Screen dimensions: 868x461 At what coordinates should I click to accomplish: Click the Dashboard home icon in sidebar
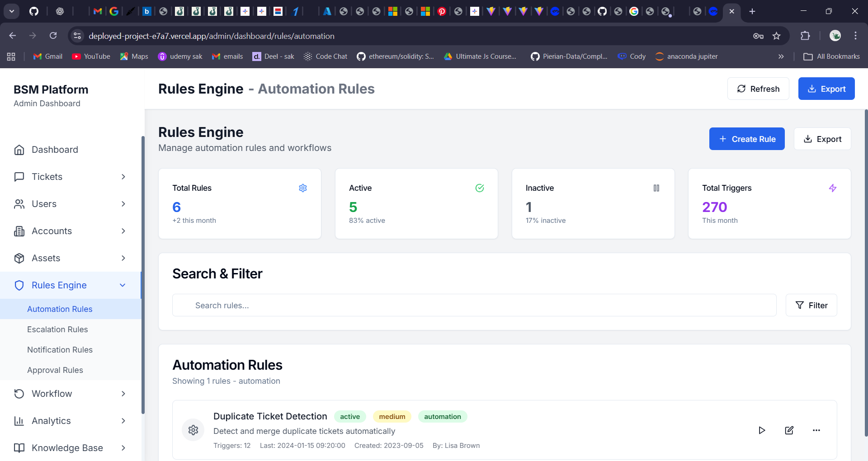[19, 150]
